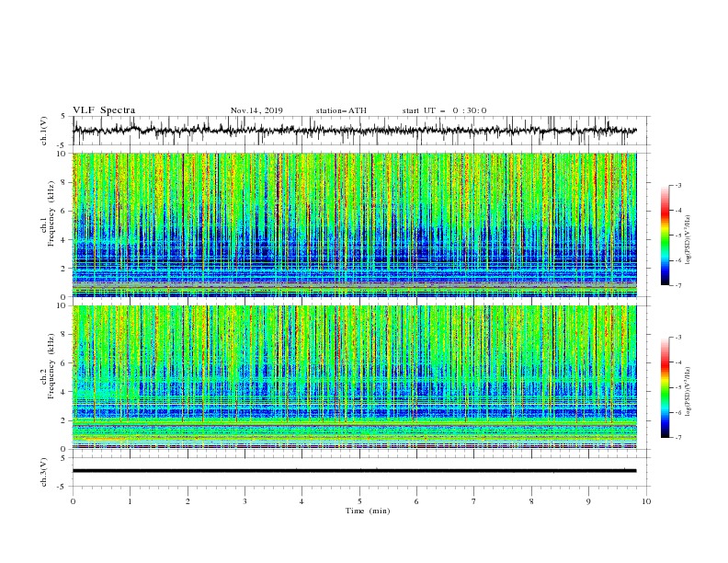Screen dimensions: 728x563
Task: Click the 'Nov.14, 2019' date label
Action: 256,110
